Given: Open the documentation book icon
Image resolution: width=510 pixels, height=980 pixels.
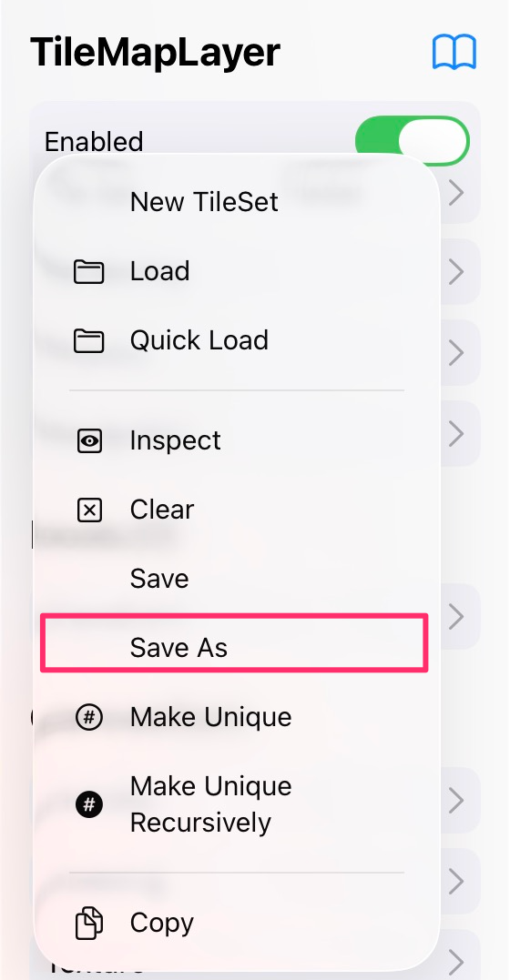Looking at the screenshot, I should click(454, 52).
